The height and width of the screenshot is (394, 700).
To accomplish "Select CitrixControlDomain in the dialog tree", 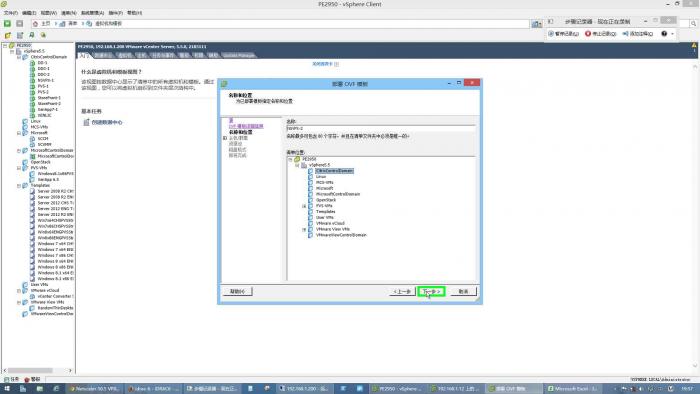I will tap(334, 171).
